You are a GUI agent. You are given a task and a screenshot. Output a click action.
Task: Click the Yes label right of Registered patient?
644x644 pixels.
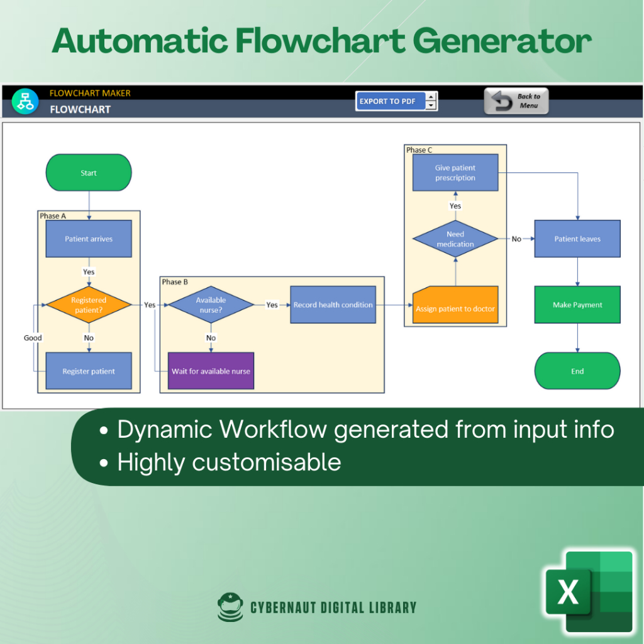coord(150,305)
